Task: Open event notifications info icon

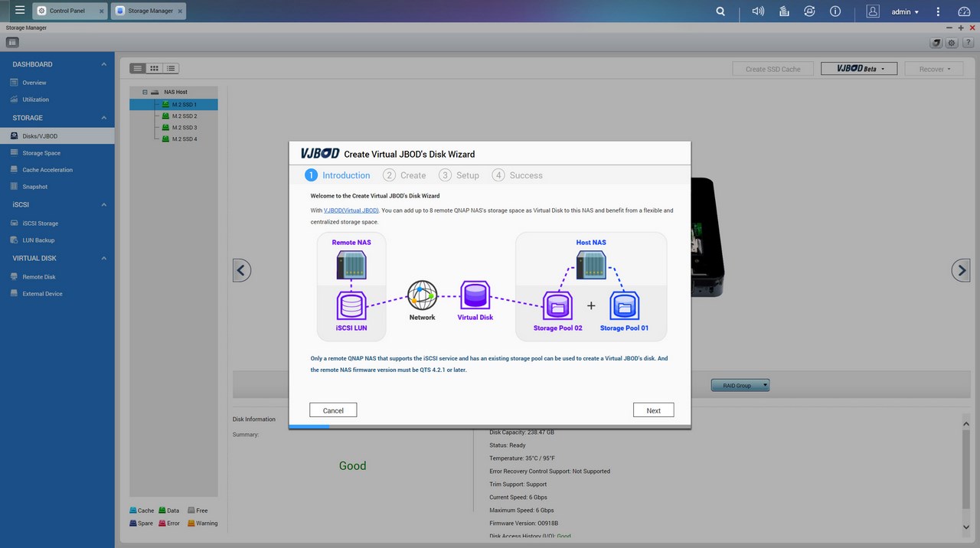Action: point(835,11)
